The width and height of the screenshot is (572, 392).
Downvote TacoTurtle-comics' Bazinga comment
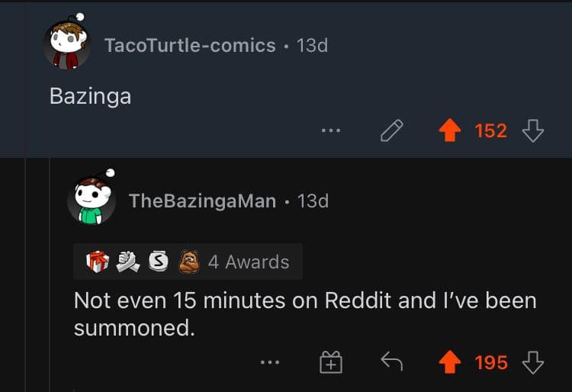(532, 131)
